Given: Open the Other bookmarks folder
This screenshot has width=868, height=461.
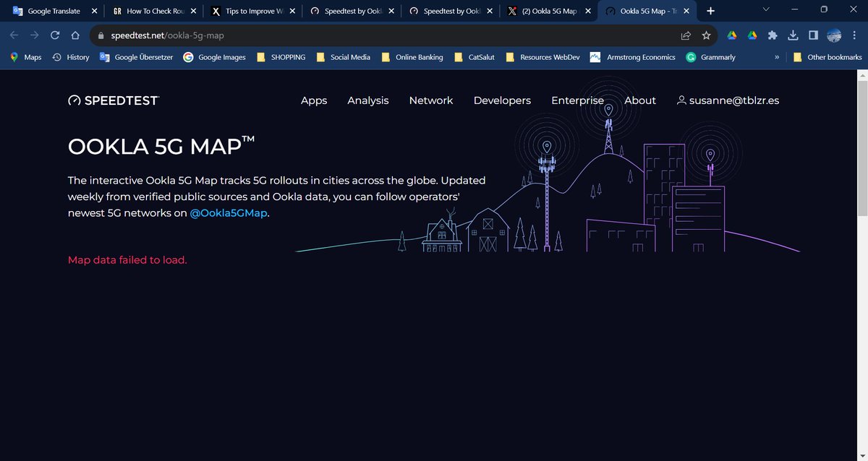Looking at the screenshot, I should (x=827, y=57).
